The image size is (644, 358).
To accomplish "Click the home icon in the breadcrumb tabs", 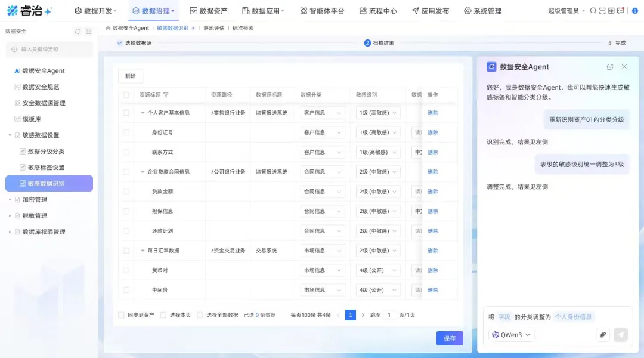I will pos(108,28).
